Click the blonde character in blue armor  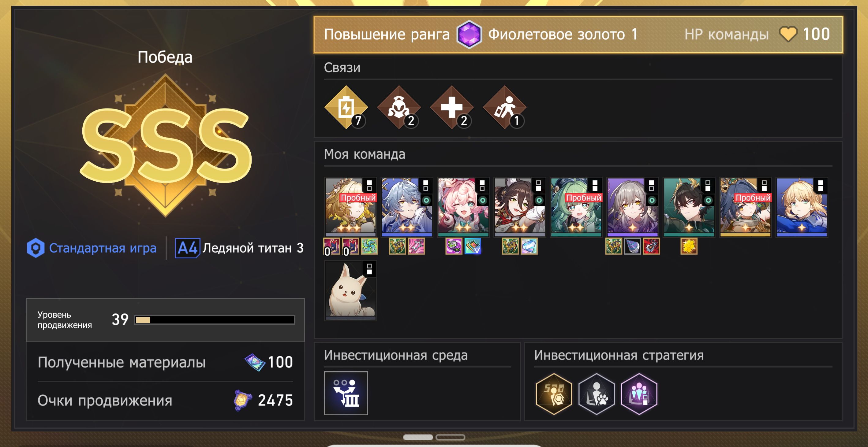[802, 207]
